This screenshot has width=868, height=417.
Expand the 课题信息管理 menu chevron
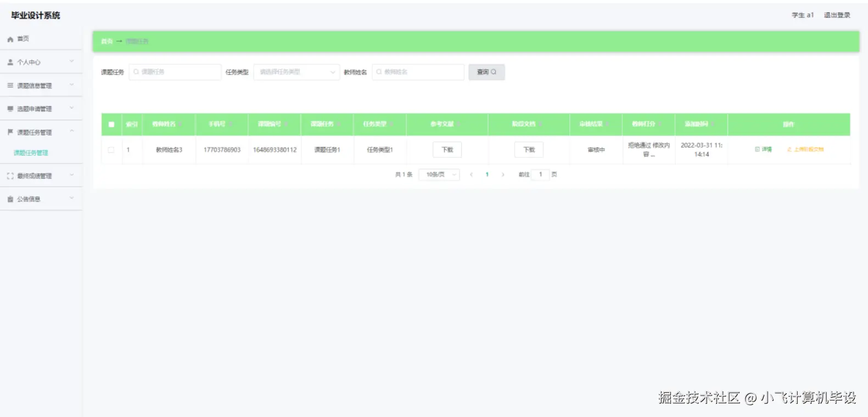pyautogui.click(x=71, y=85)
